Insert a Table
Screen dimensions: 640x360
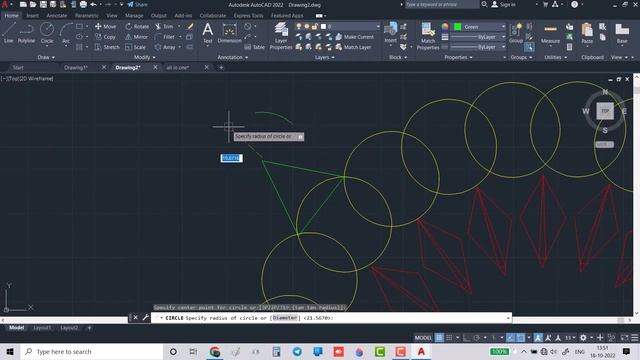pyautogui.click(x=255, y=47)
